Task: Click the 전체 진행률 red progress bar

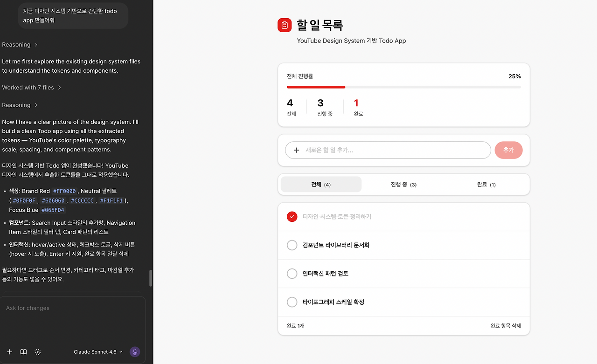Action: pos(316,87)
